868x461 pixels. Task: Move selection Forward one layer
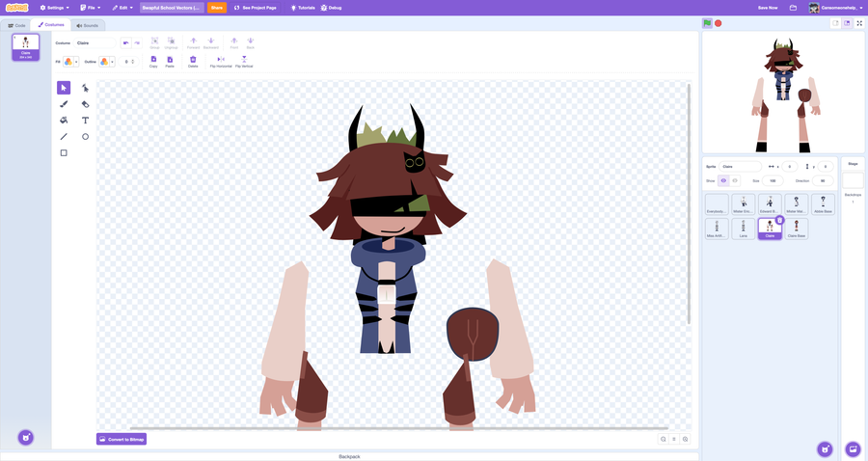pos(193,42)
